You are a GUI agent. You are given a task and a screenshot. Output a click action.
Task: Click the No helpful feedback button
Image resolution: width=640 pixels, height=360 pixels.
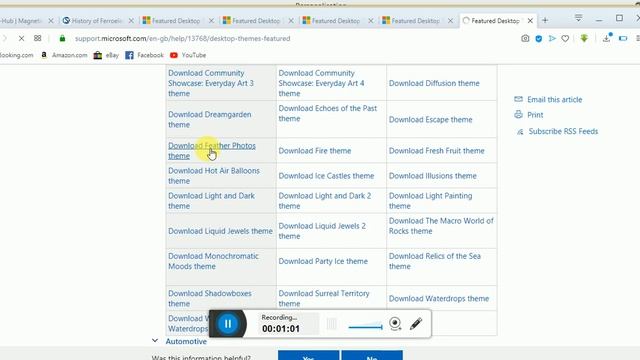[x=372, y=355]
